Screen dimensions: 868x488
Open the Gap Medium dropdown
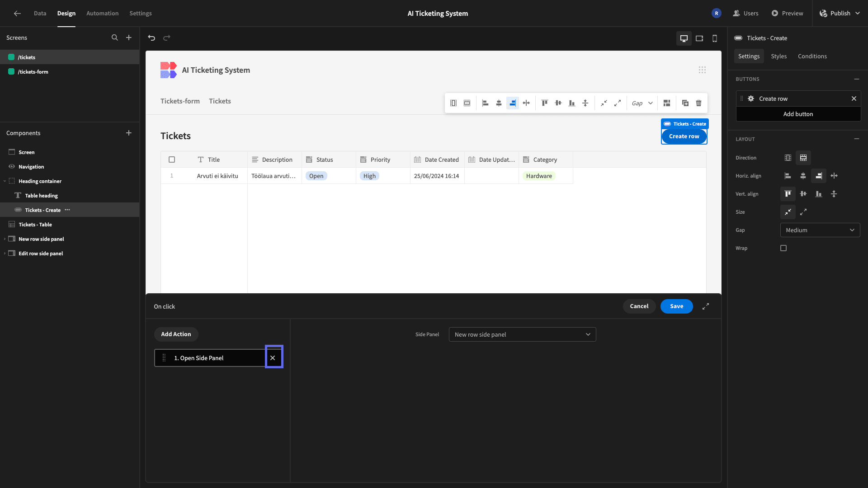pos(820,230)
